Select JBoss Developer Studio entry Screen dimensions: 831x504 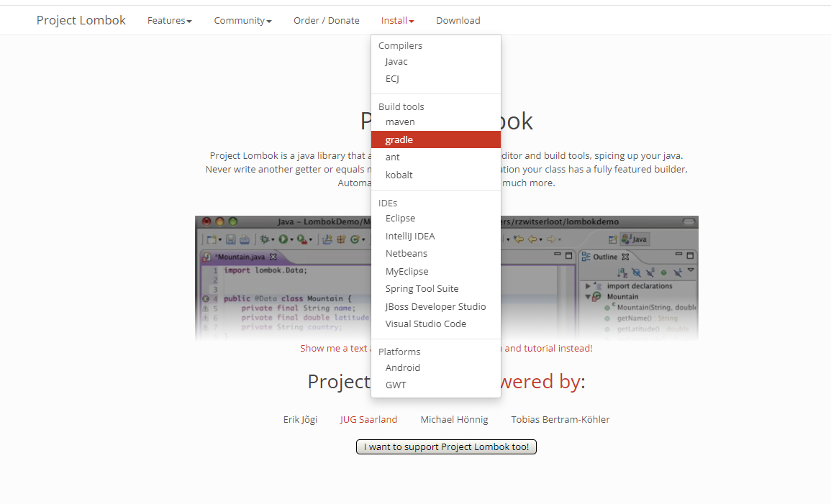(435, 306)
